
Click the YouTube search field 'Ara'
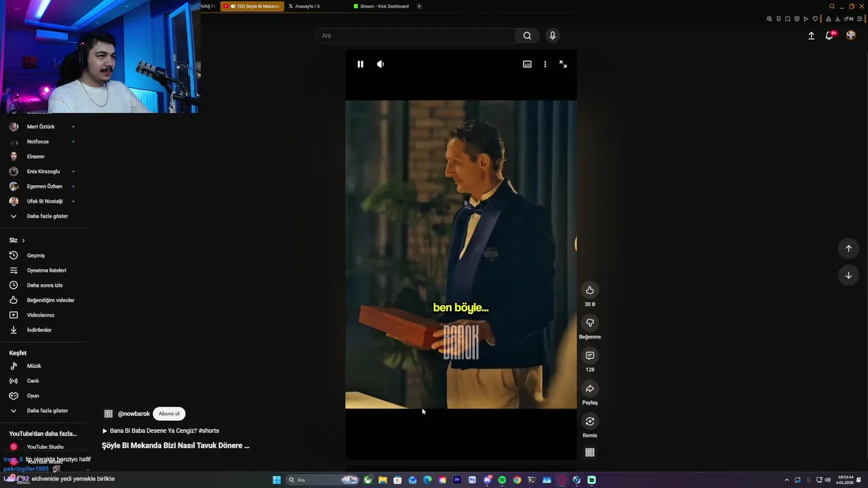tap(415, 35)
